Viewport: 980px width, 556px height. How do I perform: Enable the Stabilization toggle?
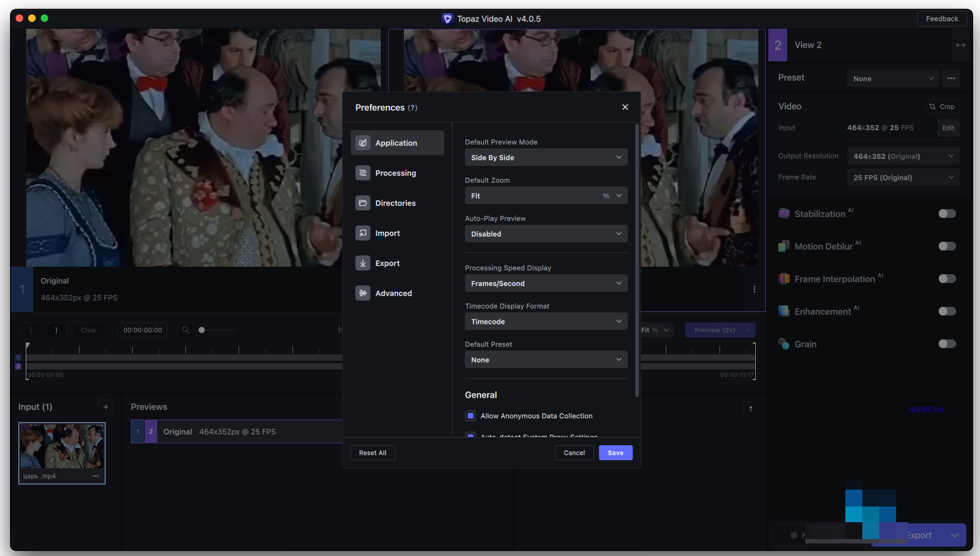947,214
